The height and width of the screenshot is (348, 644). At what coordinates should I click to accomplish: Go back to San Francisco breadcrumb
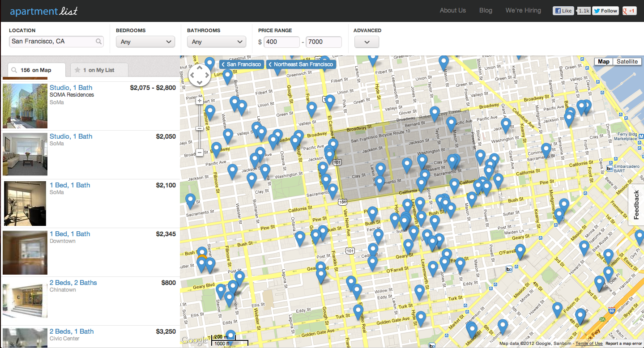coord(241,64)
